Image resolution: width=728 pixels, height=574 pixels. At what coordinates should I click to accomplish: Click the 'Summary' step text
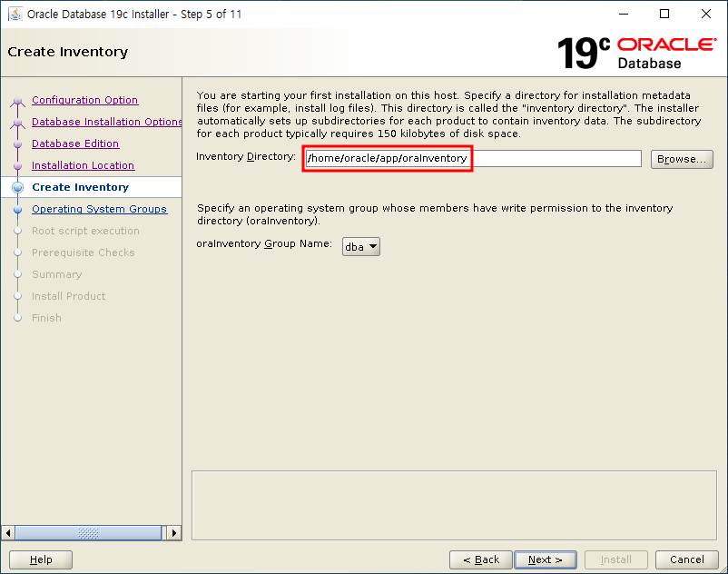coord(56,274)
